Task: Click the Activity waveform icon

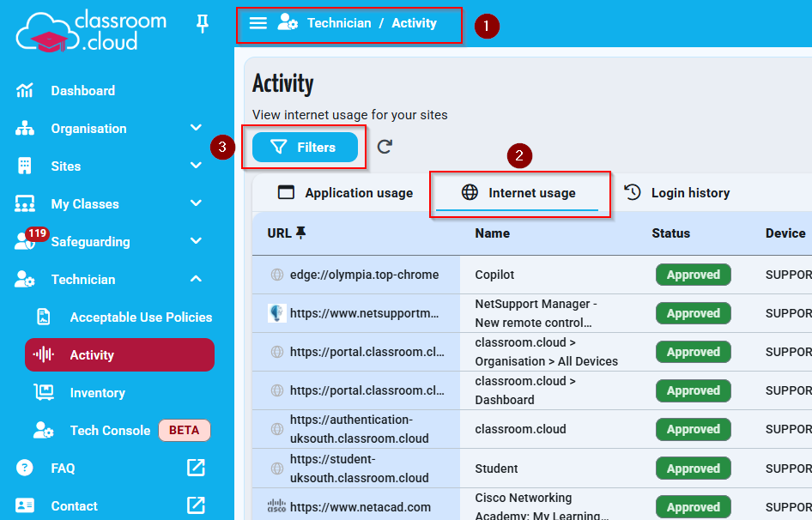Action: pyautogui.click(x=44, y=354)
